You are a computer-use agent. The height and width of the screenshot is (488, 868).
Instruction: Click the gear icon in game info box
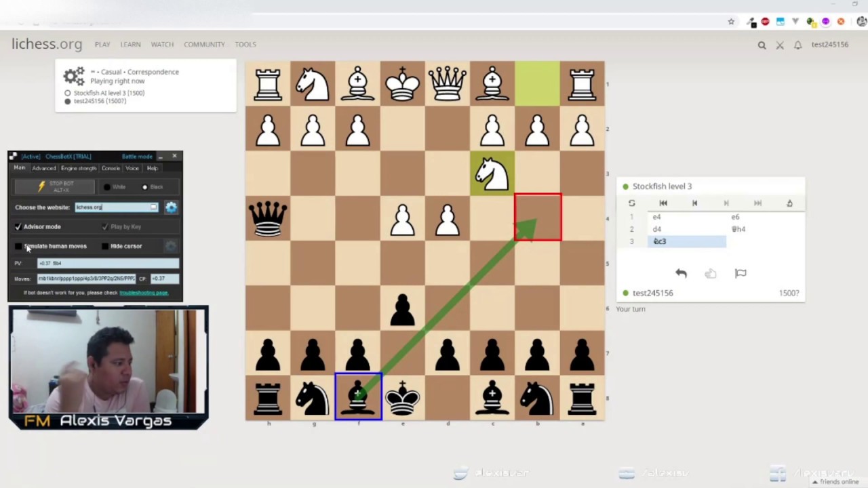(x=73, y=76)
